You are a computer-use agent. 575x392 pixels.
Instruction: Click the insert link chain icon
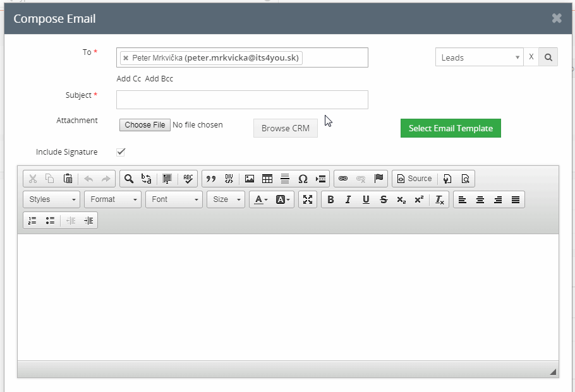pyautogui.click(x=343, y=179)
